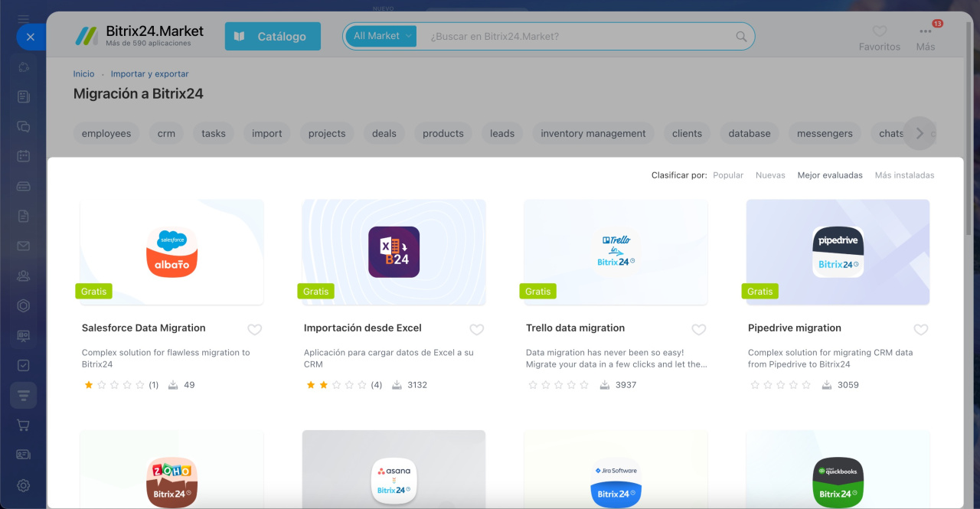Open Pipedrive migration title
This screenshot has width=980, height=509.
click(795, 328)
